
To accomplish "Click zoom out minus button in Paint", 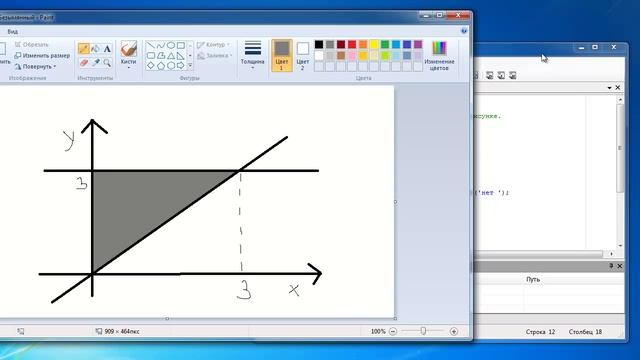I will pos(393,331).
